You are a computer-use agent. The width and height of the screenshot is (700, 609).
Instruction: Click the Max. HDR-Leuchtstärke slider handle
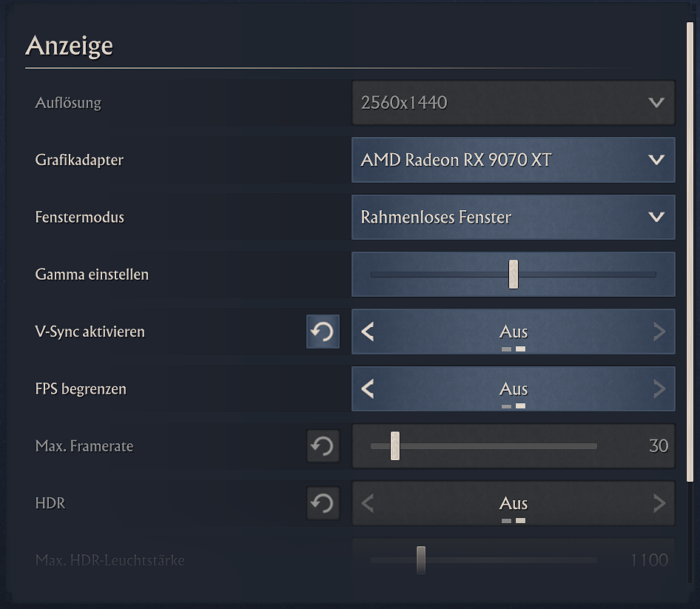coord(421,560)
